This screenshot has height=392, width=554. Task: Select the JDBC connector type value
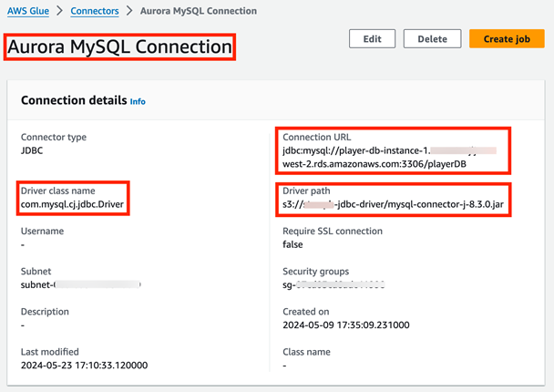32,150
